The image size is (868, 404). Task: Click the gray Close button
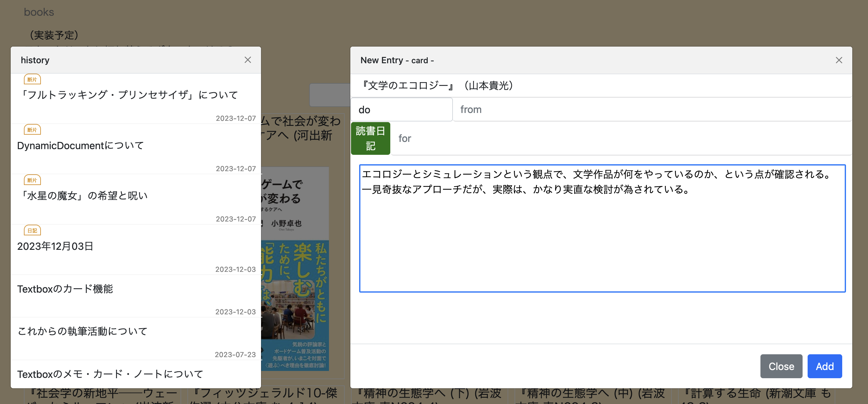[x=781, y=366]
